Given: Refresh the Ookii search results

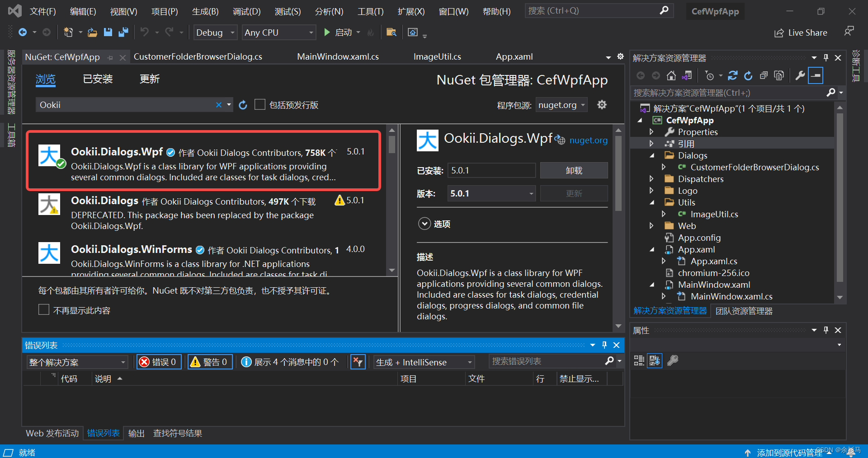Looking at the screenshot, I should click(x=243, y=104).
